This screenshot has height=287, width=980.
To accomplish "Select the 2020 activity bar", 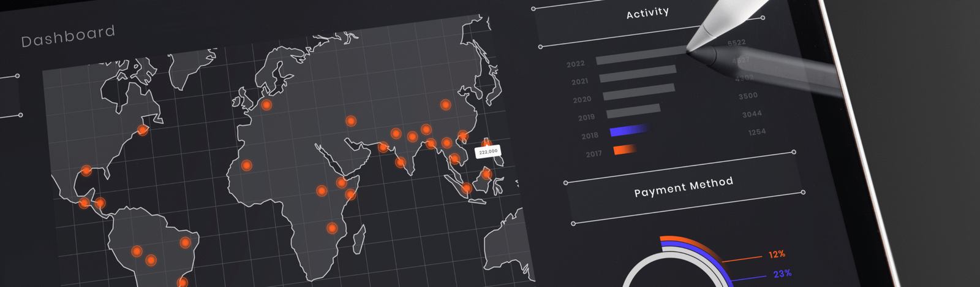I will coord(638,93).
